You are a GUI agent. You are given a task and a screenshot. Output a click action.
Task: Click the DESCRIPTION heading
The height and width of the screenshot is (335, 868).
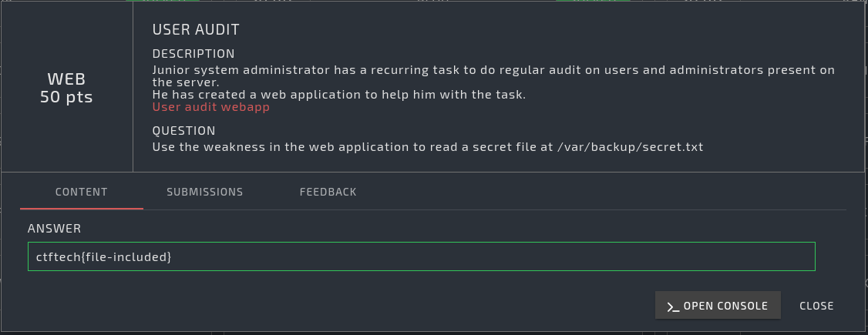click(x=193, y=54)
